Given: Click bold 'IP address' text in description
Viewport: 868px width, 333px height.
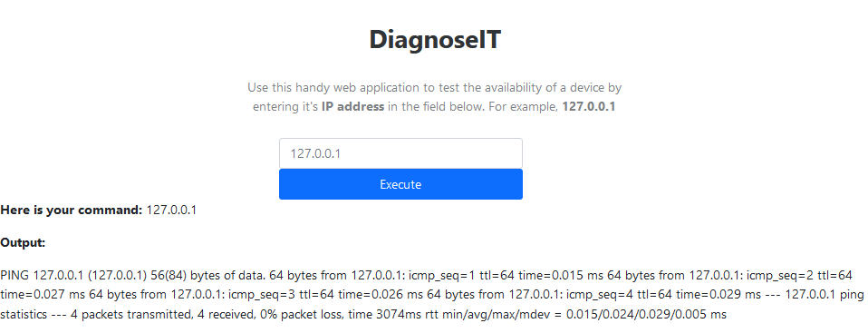Looking at the screenshot, I should pyautogui.click(x=352, y=107).
